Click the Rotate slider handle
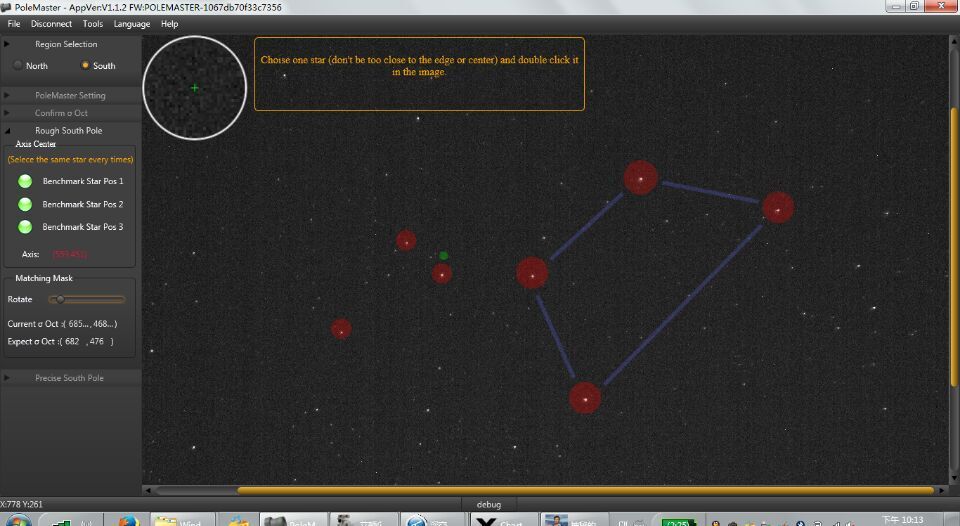Viewport: 960px width, 526px height. coord(60,299)
